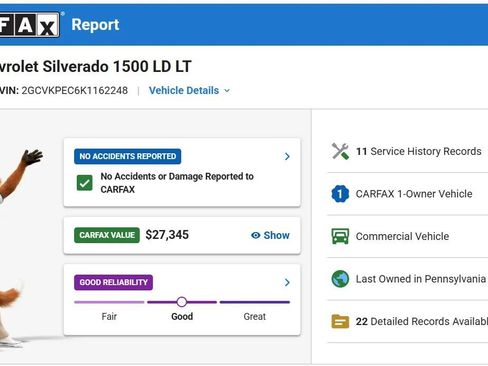Open No Accidents Reported card via its arrow
Image resolution: width=488 pixels, height=366 pixels.
click(287, 156)
